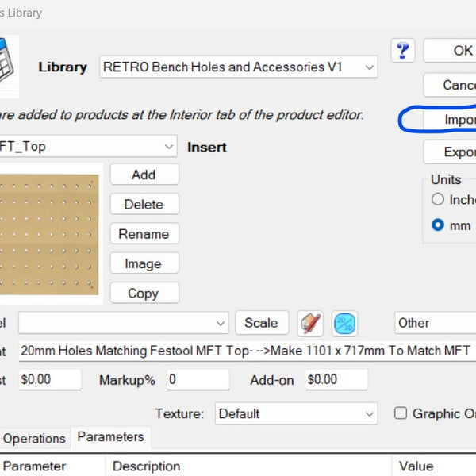
Task: Click the house and pencil material icon
Action: click(x=310, y=323)
